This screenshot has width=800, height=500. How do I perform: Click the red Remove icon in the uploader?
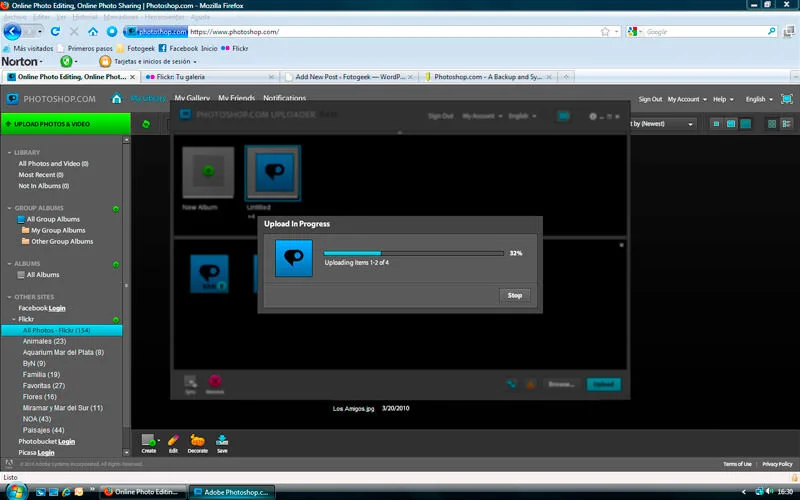215,384
